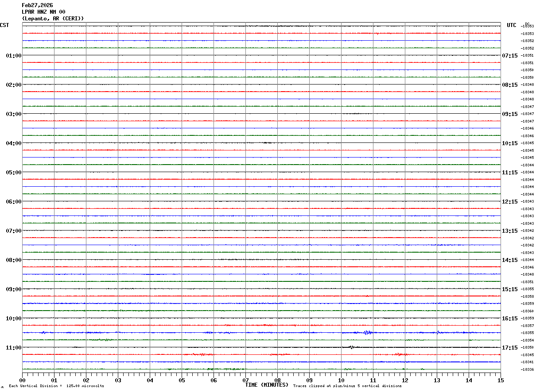The height and width of the screenshot is (392, 536).
Task: Click the vertical division microvolts scale note
Action: (x=56, y=386)
